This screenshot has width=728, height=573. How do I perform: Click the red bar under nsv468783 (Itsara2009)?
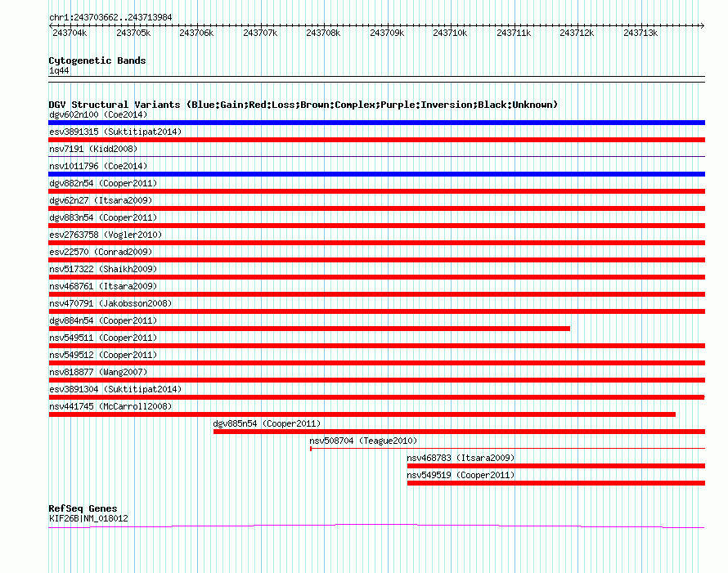(556, 466)
